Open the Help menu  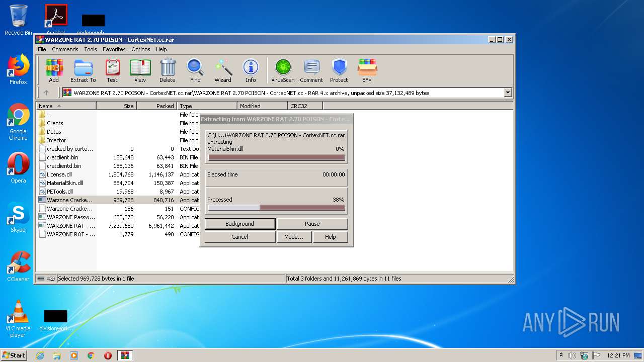tap(161, 49)
